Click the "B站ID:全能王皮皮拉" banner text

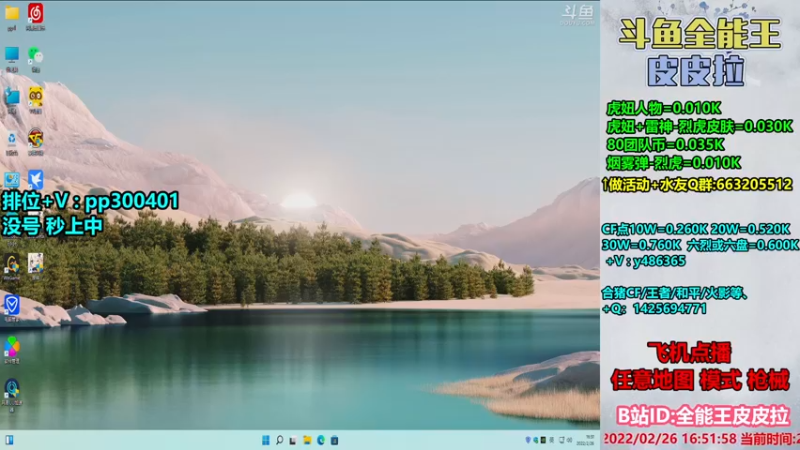click(x=703, y=416)
